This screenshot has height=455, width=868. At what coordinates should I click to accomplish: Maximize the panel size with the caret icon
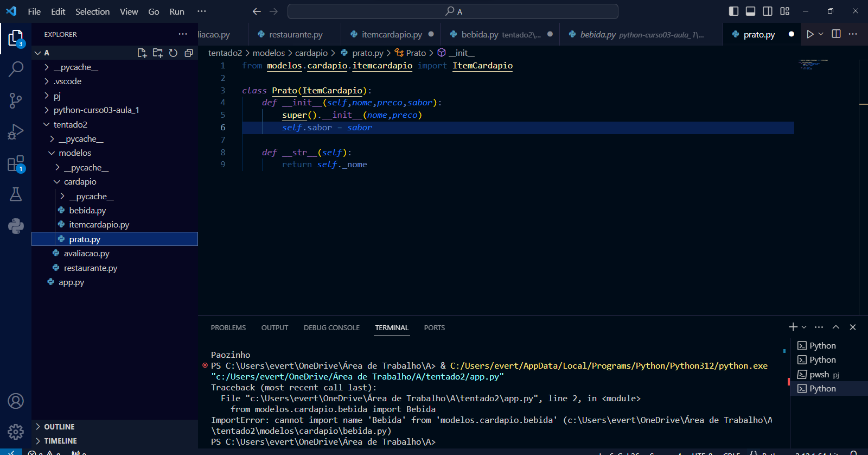click(836, 327)
